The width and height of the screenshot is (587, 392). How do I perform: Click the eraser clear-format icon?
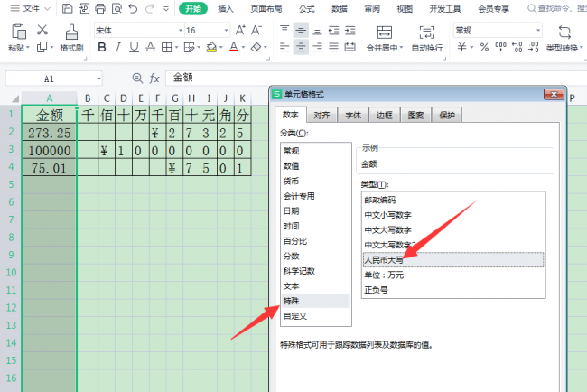coord(256,47)
